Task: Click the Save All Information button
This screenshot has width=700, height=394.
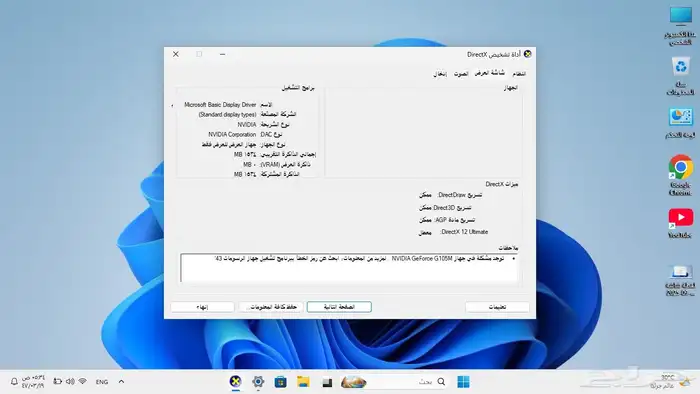Action: click(271, 307)
